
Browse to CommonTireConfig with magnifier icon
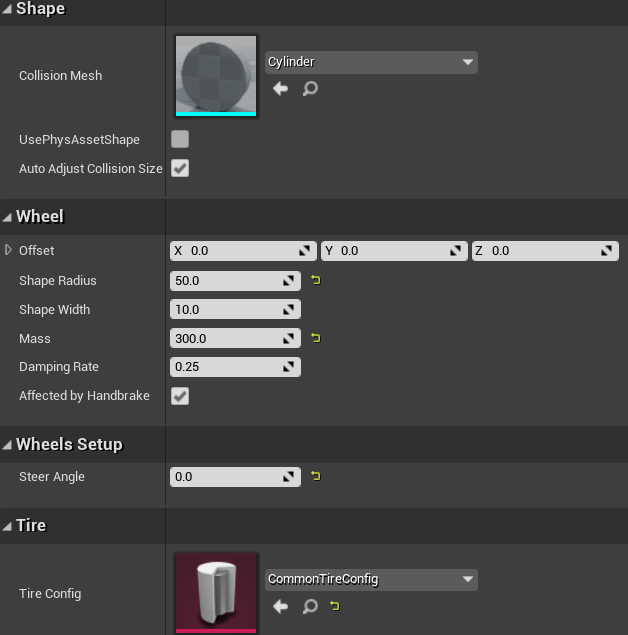click(310, 606)
